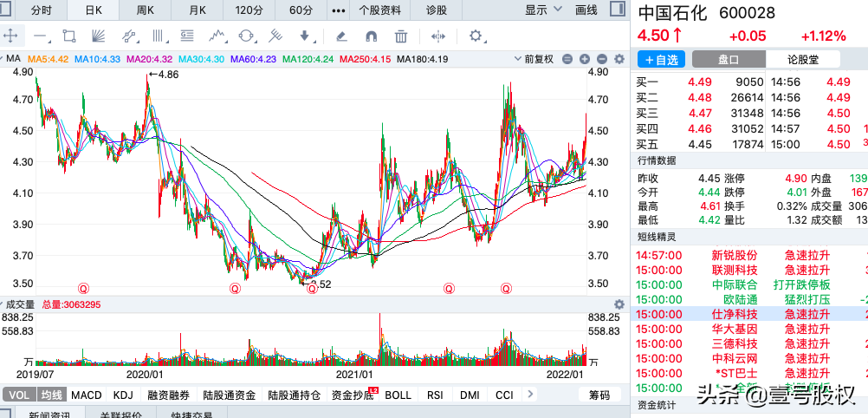This screenshot has height=418, width=868.
Task: Click the horizontal stretch chart icon
Action: pyautogui.click(x=437, y=36)
